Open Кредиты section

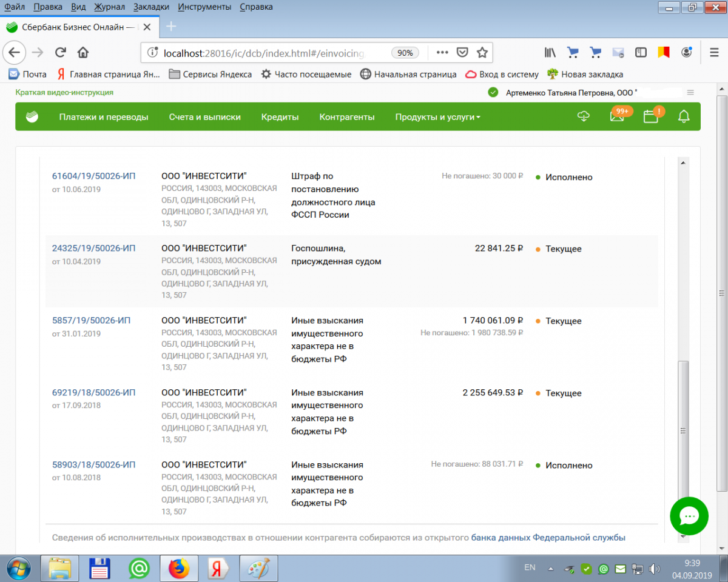click(280, 117)
